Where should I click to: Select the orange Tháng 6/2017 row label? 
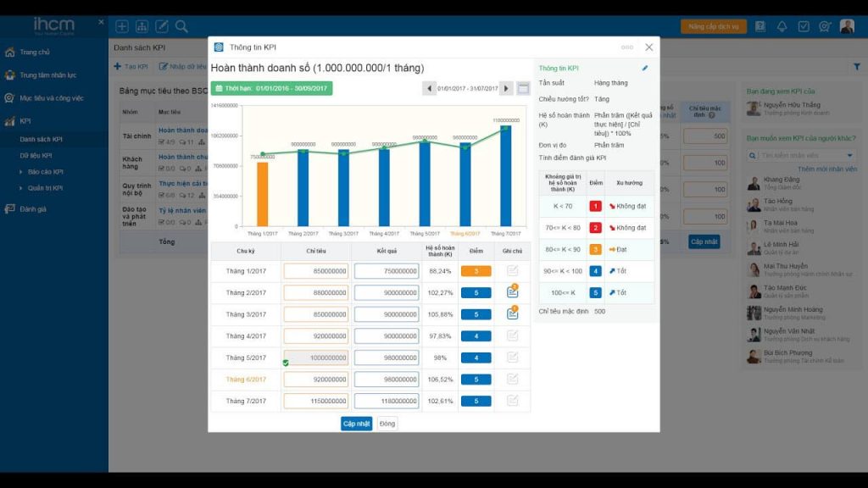point(246,380)
